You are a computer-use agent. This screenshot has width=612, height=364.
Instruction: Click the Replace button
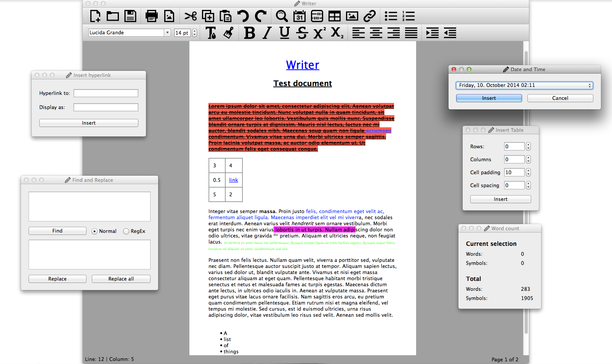[58, 279]
